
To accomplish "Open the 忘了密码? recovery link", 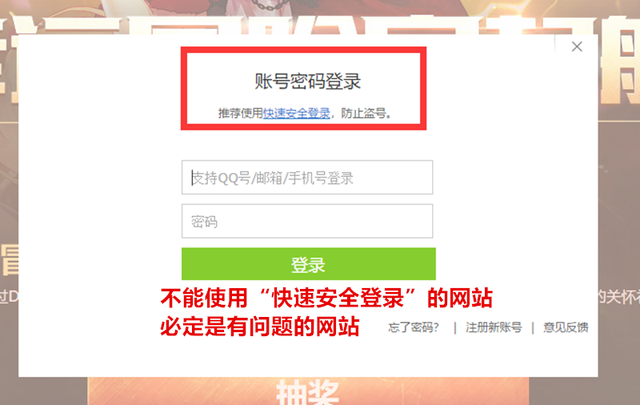I will [x=413, y=327].
